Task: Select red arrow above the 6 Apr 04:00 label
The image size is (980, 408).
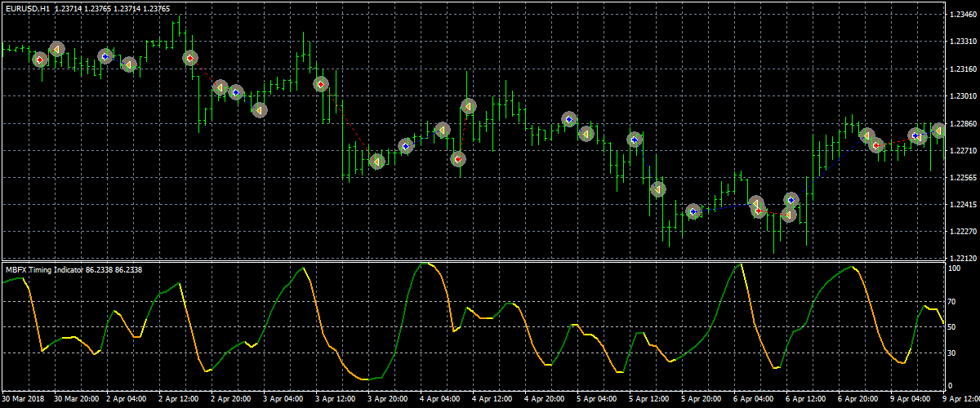Action: click(759, 211)
